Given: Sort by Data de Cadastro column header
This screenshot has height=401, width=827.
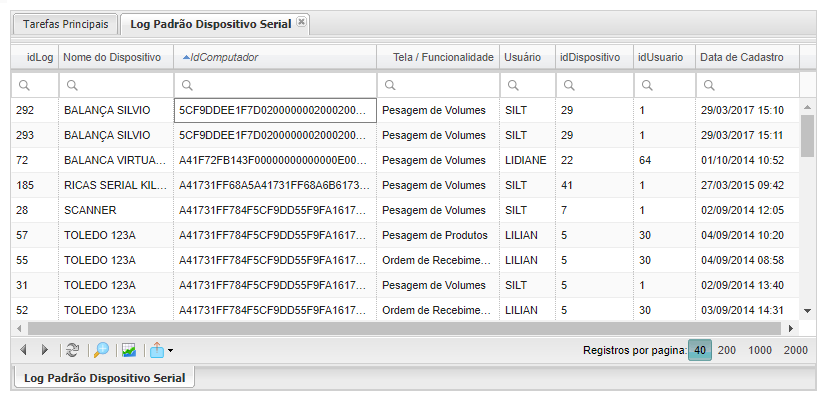Looking at the screenshot, I should click(741, 58).
